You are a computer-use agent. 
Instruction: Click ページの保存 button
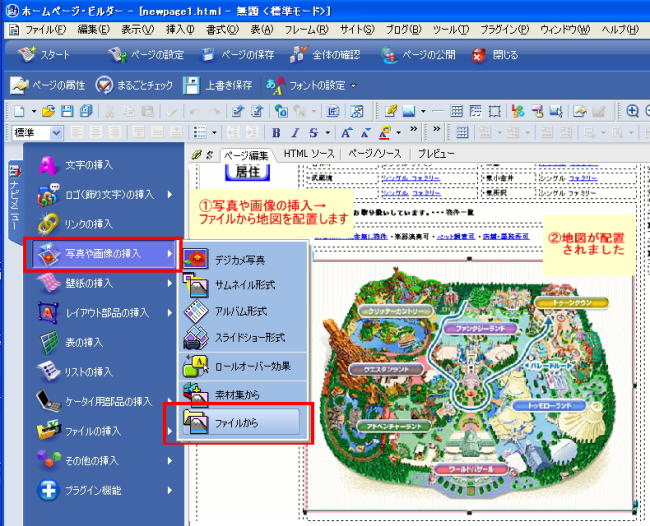click(x=238, y=54)
